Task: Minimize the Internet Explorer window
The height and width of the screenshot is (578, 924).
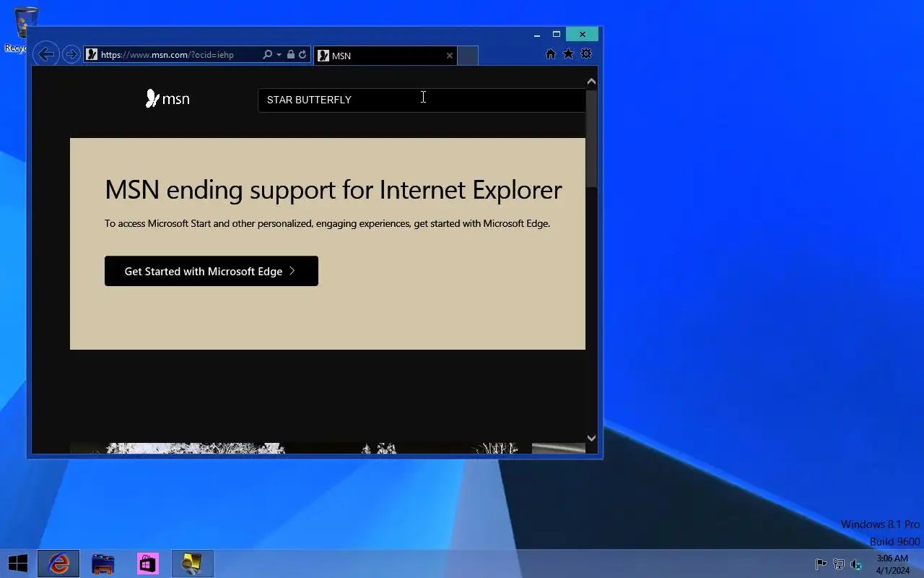Action: pyautogui.click(x=536, y=35)
